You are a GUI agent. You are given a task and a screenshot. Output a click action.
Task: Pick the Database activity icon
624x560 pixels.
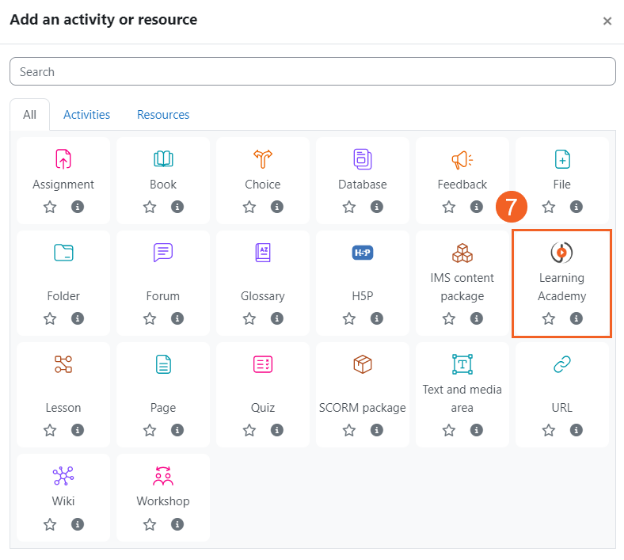tap(362, 159)
